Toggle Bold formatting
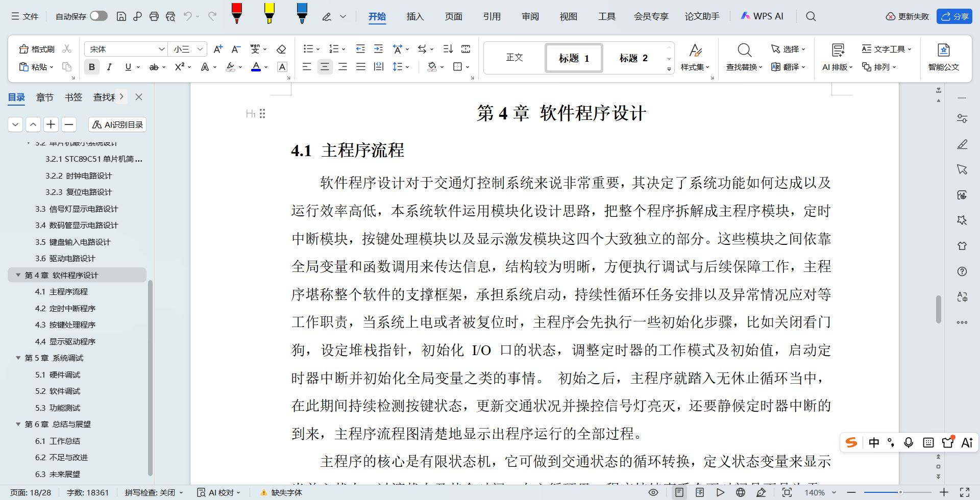 pos(92,67)
